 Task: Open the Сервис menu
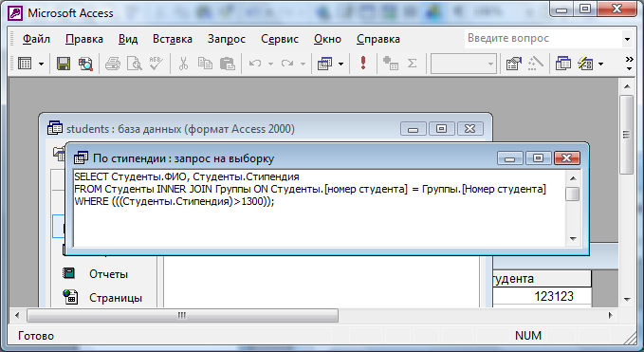280,39
